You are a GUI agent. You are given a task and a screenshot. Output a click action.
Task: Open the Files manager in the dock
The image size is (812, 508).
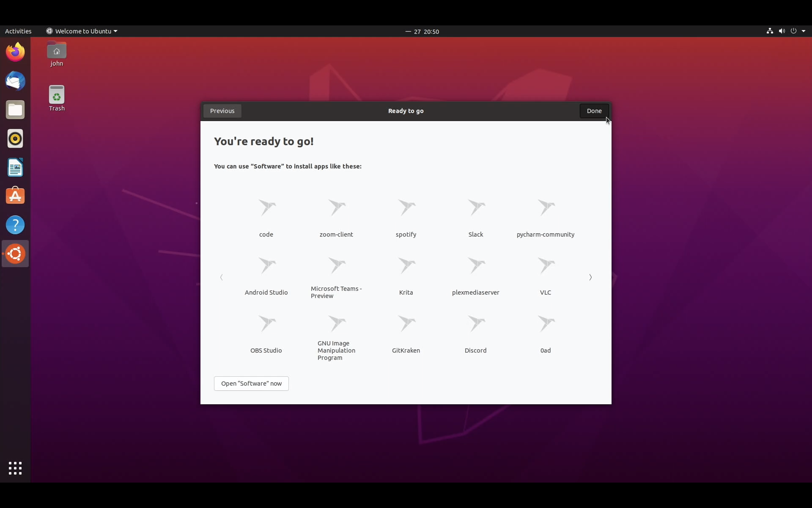[15, 110]
